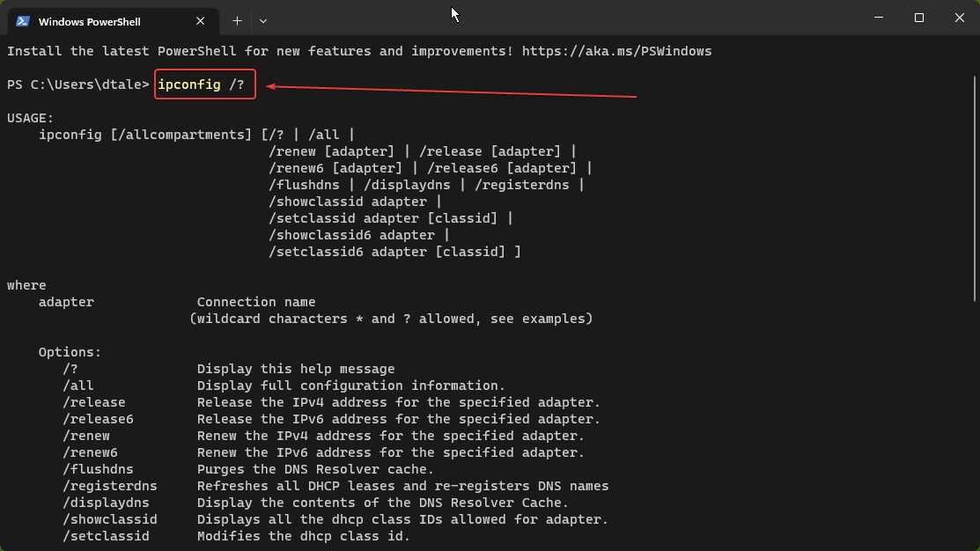Click the prompt text 'PS C:\Users\dtale>'
This screenshot has width=980, height=551.
78,84
